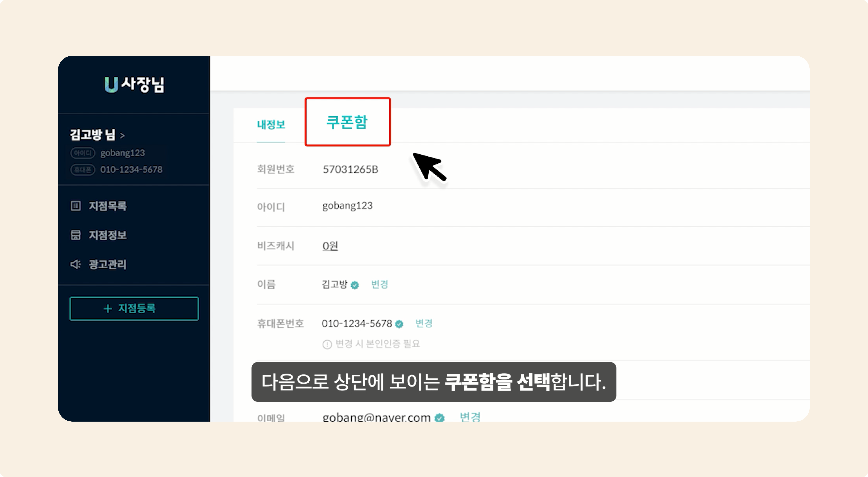Click the plus icon on 지점등록

pyautogui.click(x=108, y=309)
